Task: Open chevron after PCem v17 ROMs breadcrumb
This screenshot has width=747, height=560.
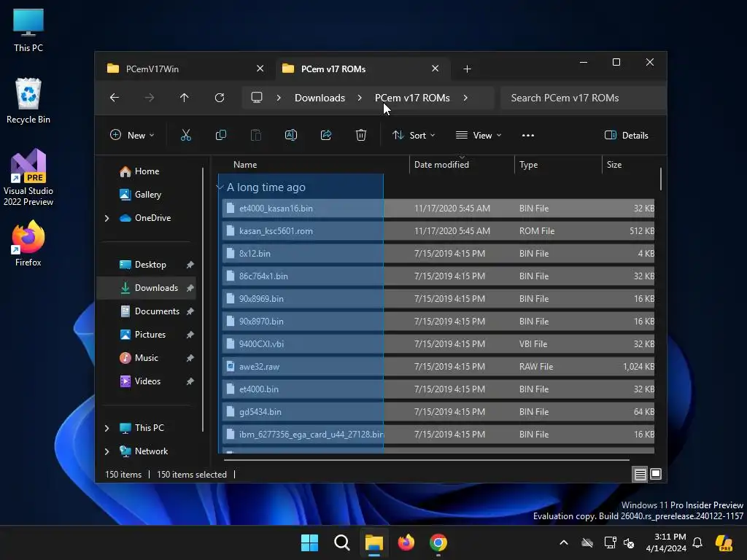Action: (465, 98)
